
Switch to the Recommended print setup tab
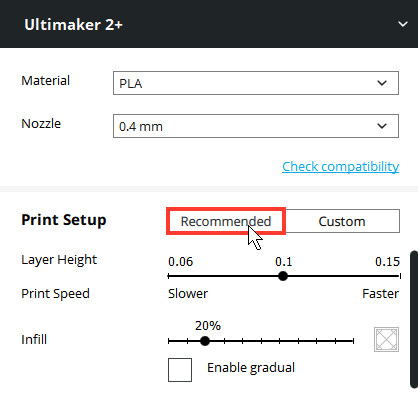226,221
